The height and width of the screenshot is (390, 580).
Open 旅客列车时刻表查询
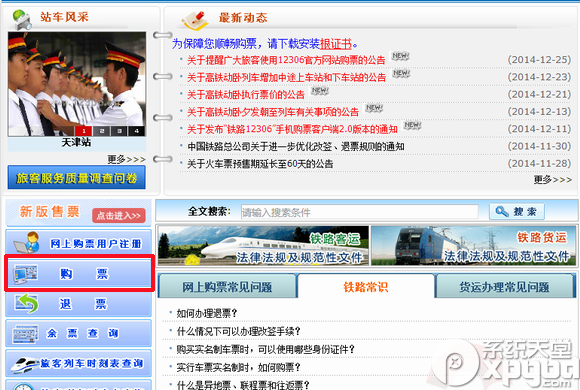coord(78,363)
